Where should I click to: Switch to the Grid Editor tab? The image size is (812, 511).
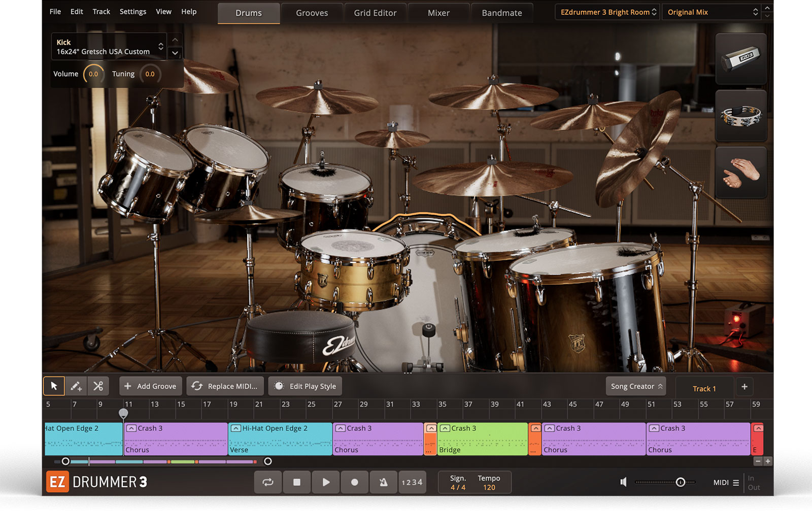tap(376, 13)
